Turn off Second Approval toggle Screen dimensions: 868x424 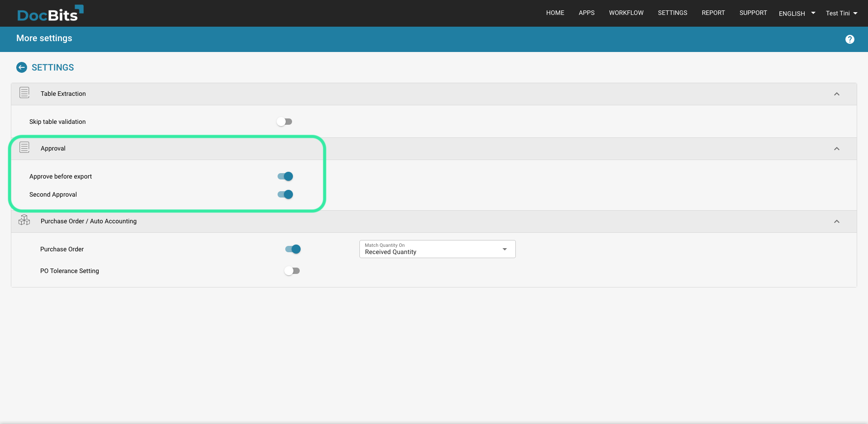click(x=285, y=194)
